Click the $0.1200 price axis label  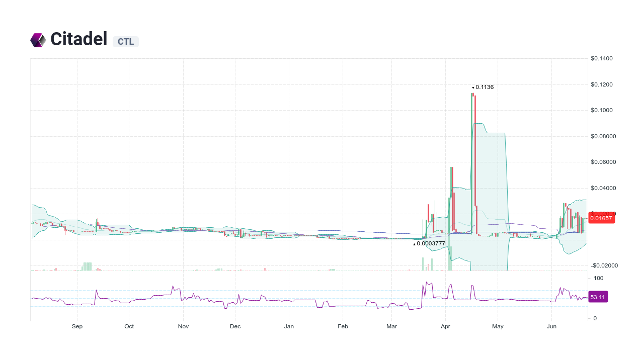tap(602, 84)
